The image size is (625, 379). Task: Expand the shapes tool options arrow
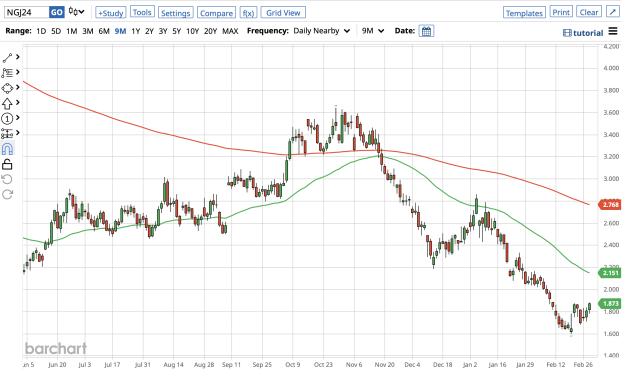coord(18,88)
